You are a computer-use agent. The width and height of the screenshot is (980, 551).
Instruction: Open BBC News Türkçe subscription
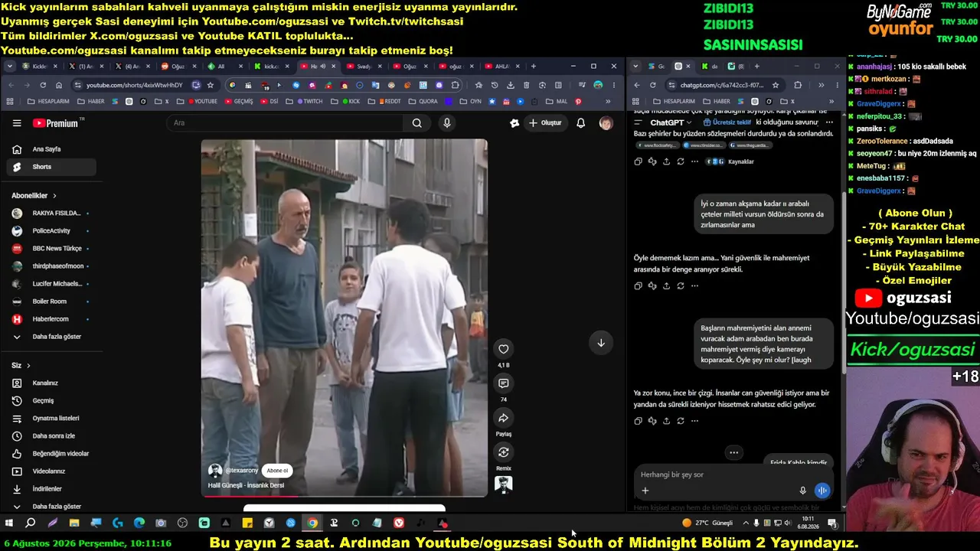pyautogui.click(x=51, y=249)
